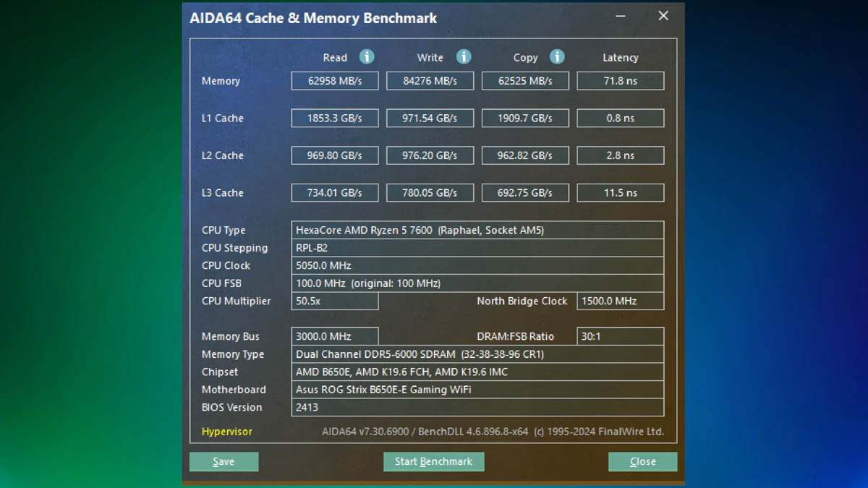Select the Memory Write value 84276 MB/s
The image size is (868, 488).
pos(430,81)
